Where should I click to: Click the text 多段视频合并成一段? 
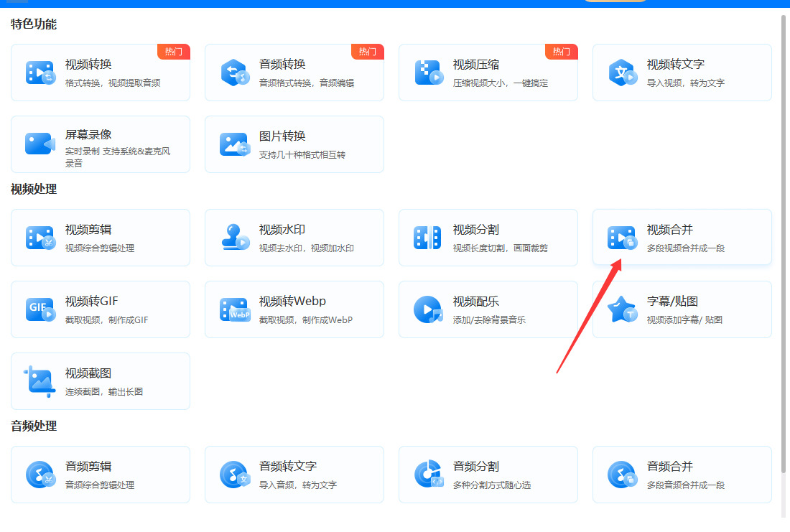pyautogui.click(x=686, y=248)
